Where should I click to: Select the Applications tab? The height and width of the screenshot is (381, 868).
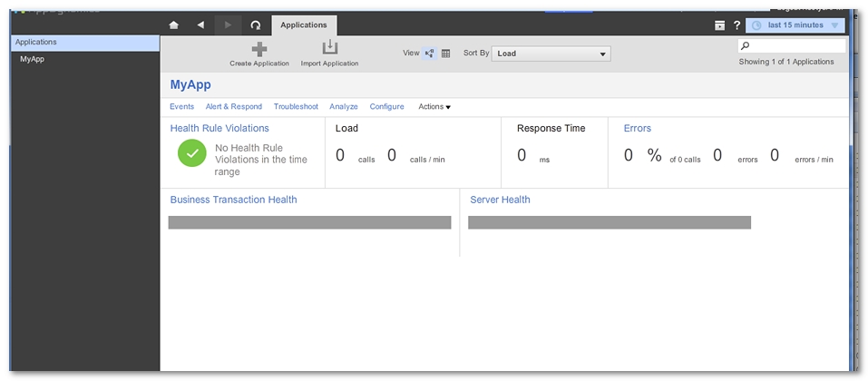[303, 25]
